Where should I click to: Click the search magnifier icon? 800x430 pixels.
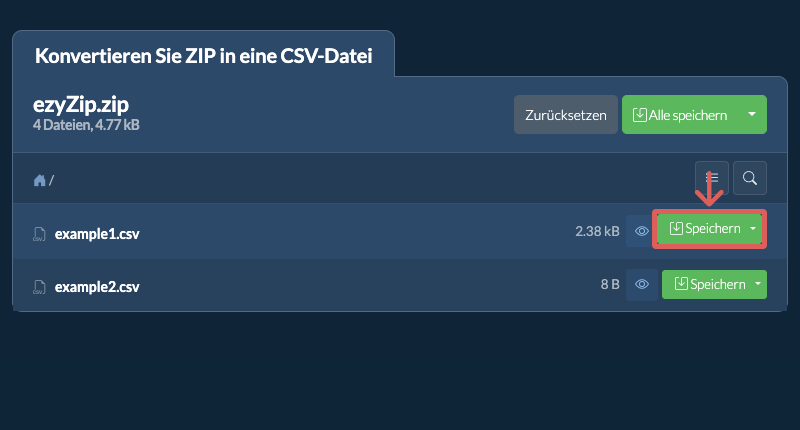click(x=749, y=178)
